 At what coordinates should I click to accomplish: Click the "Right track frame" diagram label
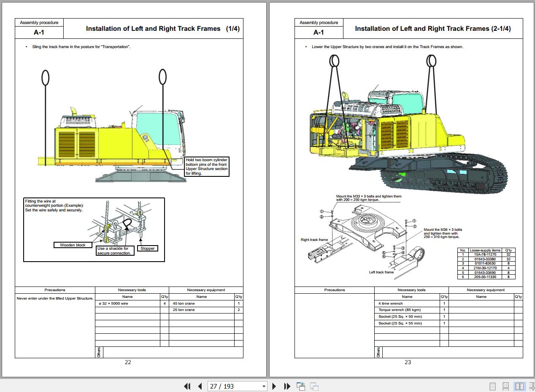coord(314,240)
